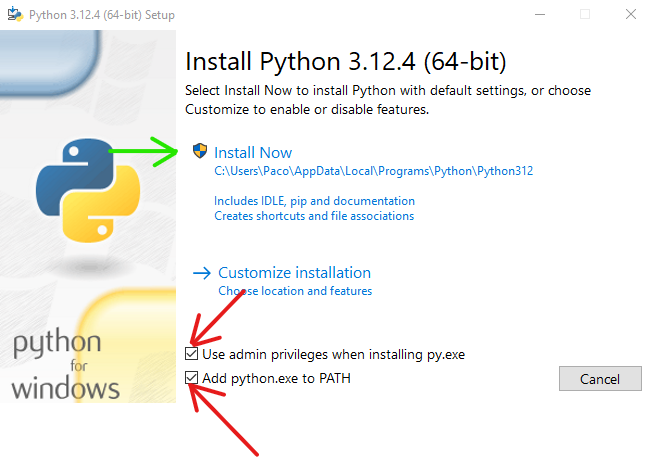Cancel the Python setup
Screen dimensions: 653x458
600,378
